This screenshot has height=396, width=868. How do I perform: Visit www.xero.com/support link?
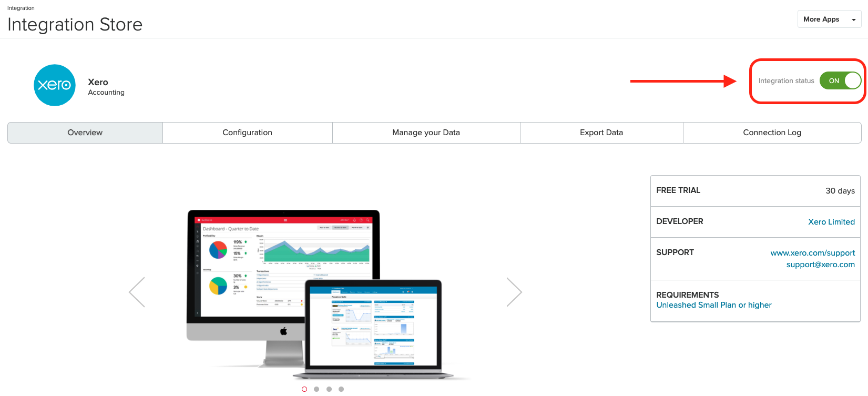tap(813, 253)
